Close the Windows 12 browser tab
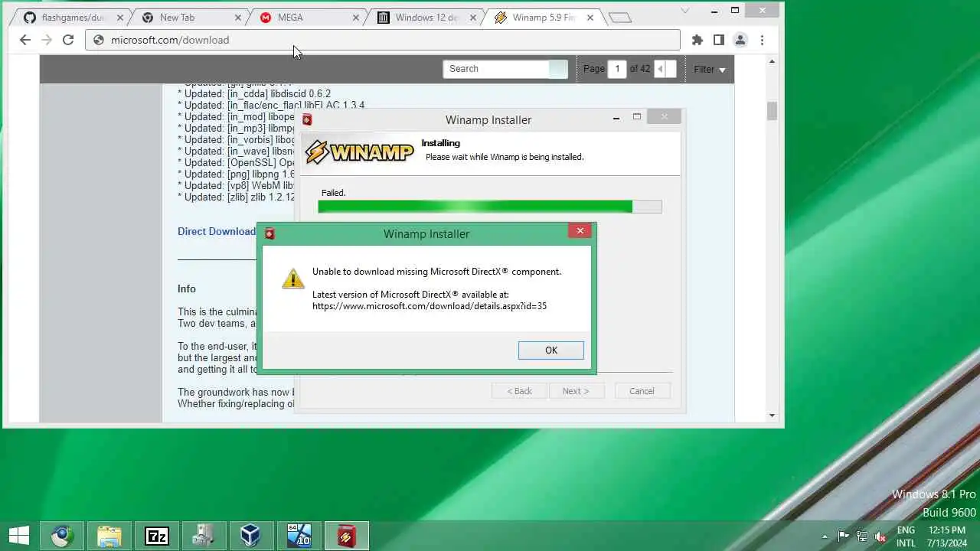The image size is (980, 551). (474, 18)
